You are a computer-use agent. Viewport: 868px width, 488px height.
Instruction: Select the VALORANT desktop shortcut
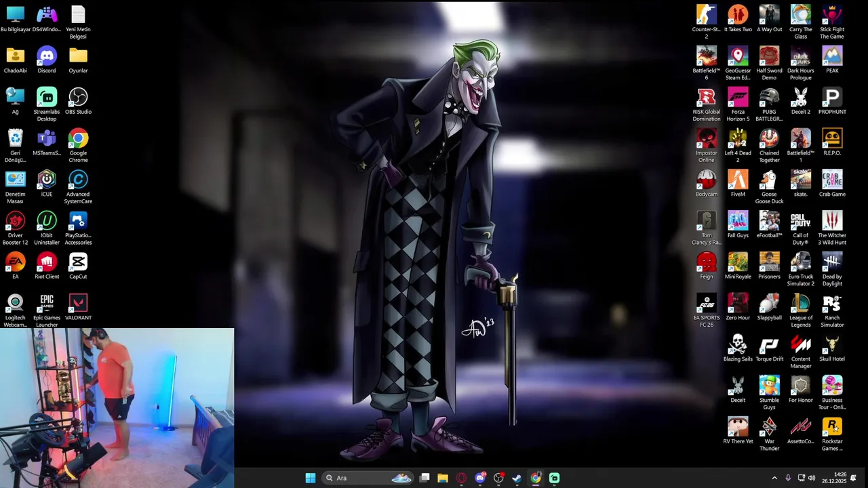point(78,307)
